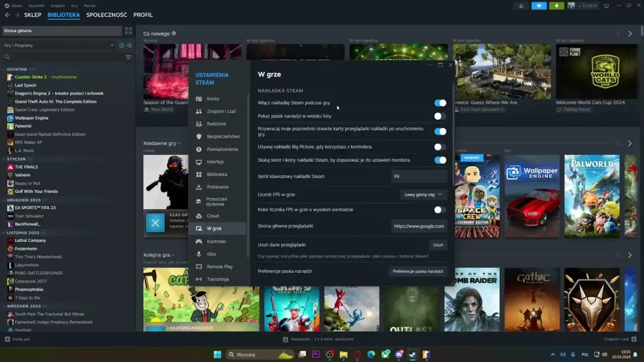The image size is (644, 362).
Task: Switch to the SKLEP tab
Action: coord(32,14)
